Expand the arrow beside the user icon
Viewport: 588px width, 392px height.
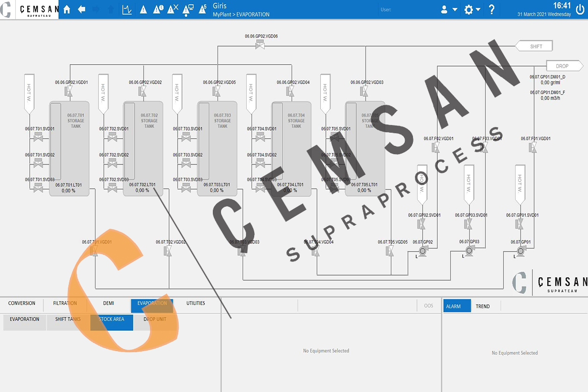click(454, 10)
